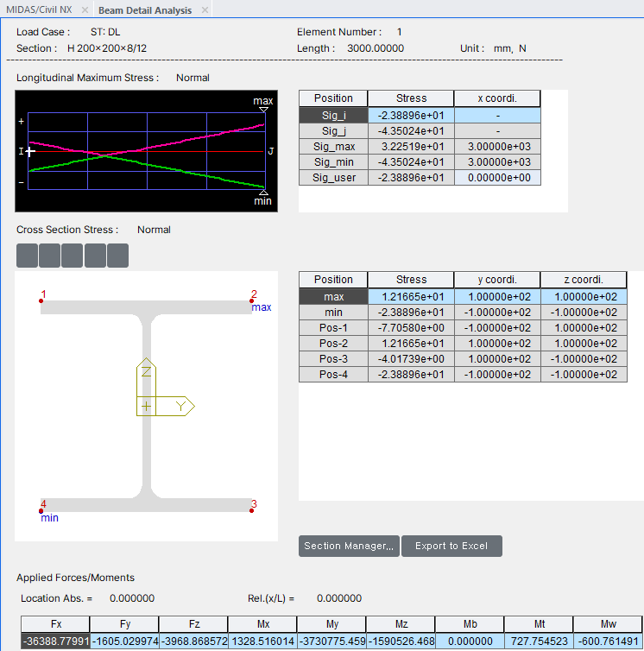Click the load case value ST: DL

[x=105, y=32]
